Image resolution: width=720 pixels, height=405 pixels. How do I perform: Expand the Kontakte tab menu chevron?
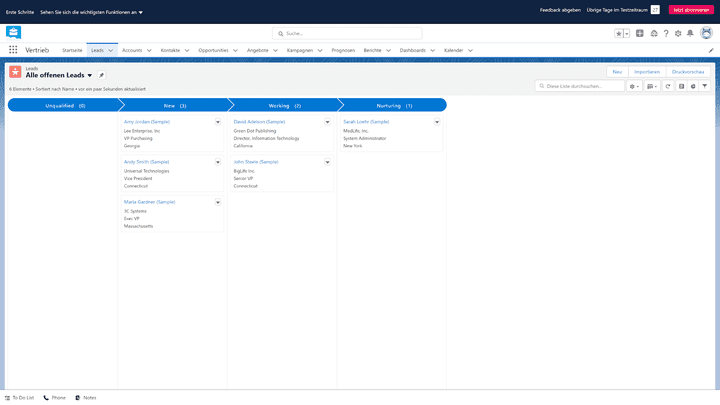tap(187, 51)
